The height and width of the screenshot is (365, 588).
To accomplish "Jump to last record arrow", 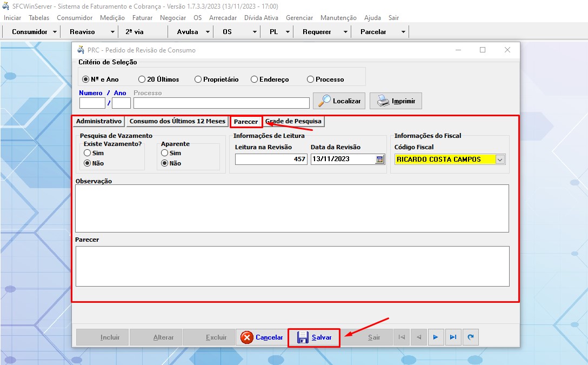I will point(453,337).
